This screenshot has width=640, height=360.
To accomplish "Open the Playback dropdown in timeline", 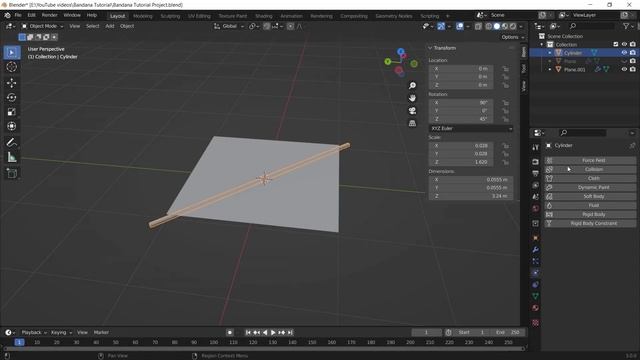I will click(33, 333).
